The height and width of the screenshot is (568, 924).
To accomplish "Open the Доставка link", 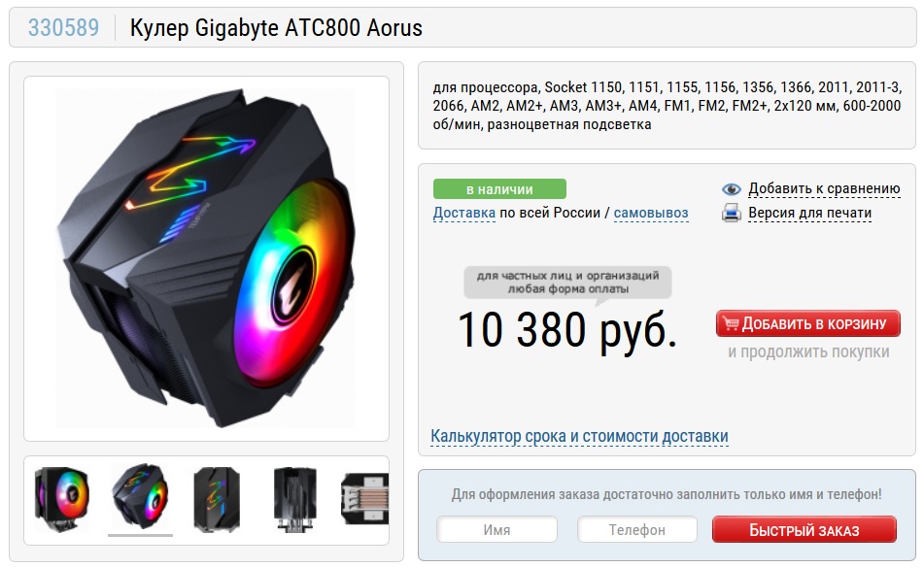I will click(463, 213).
